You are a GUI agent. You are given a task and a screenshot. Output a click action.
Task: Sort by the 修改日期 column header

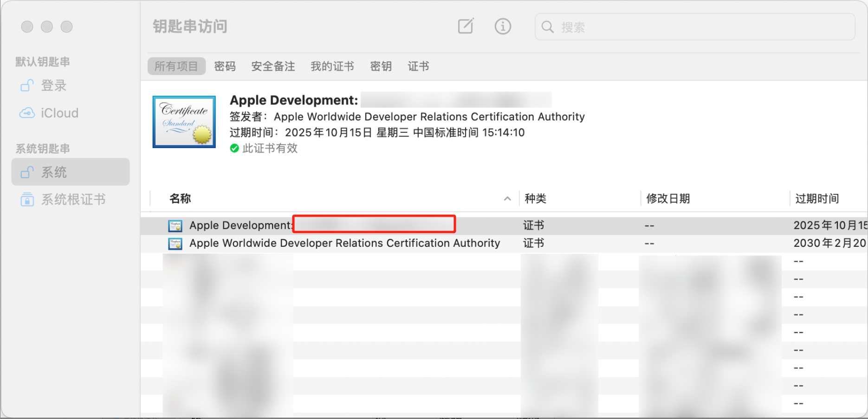[668, 199]
